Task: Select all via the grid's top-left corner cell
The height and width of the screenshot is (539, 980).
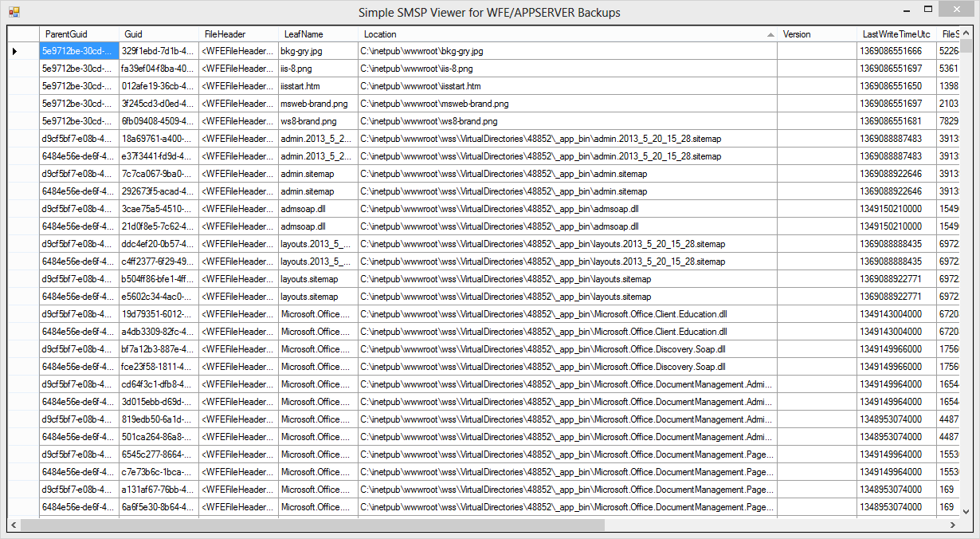Action: [23, 34]
